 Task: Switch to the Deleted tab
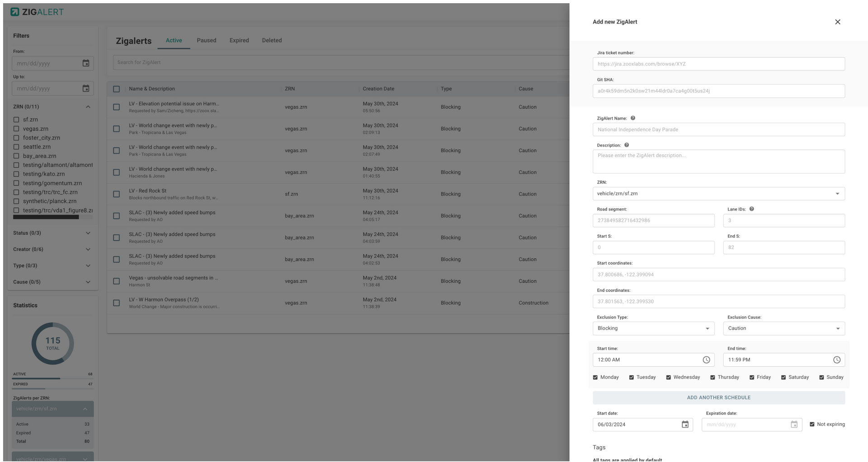[272, 40]
